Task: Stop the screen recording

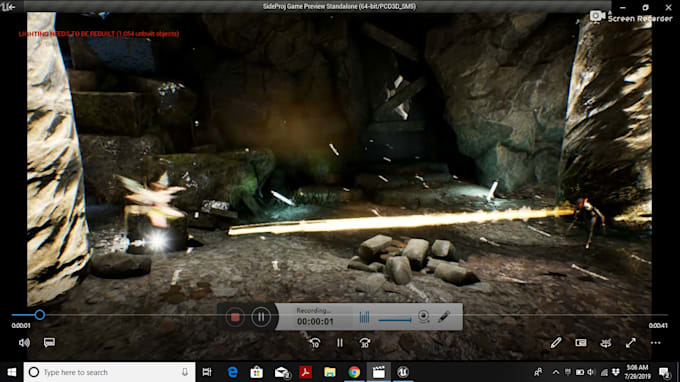Action: pos(235,317)
